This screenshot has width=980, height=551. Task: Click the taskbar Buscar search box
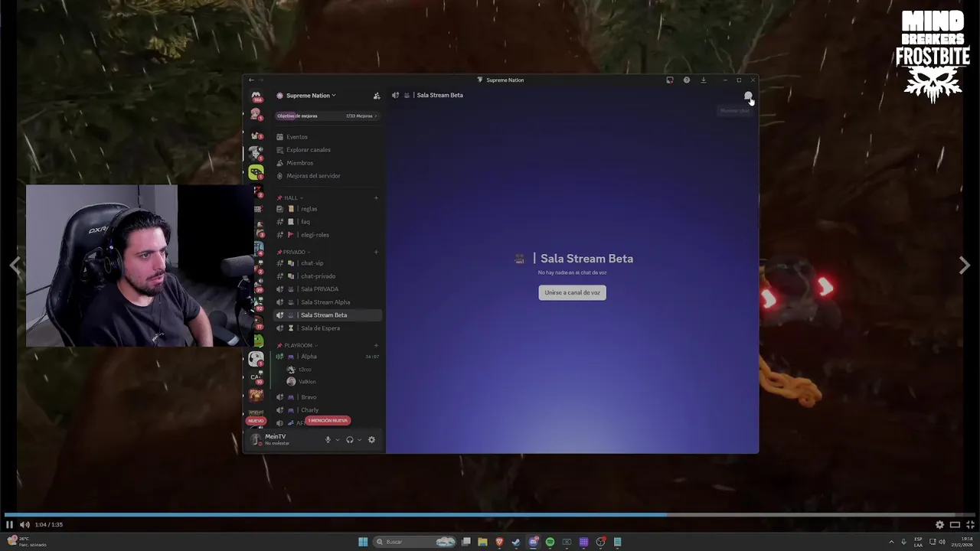pos(416,542)
